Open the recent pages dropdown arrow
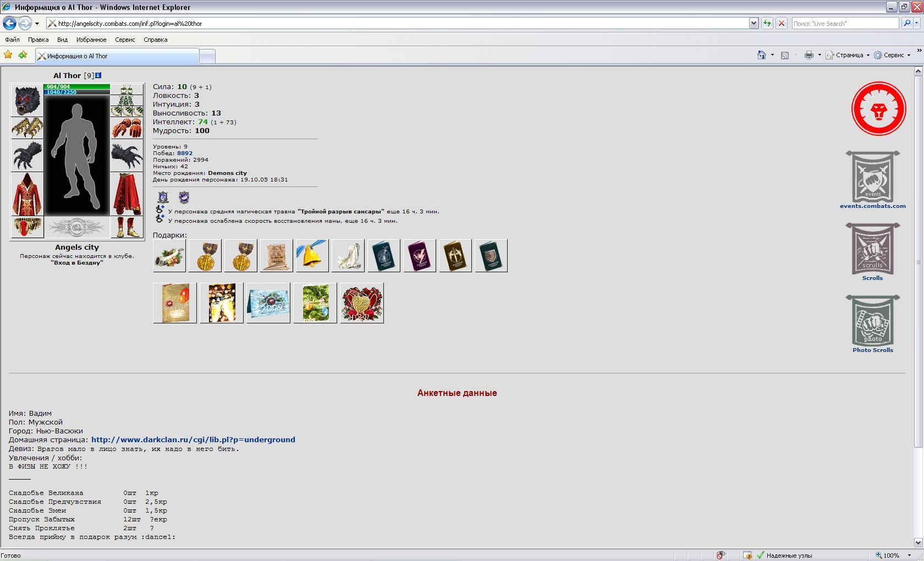The width and height of the screenshot is (924, 561). 37,23
